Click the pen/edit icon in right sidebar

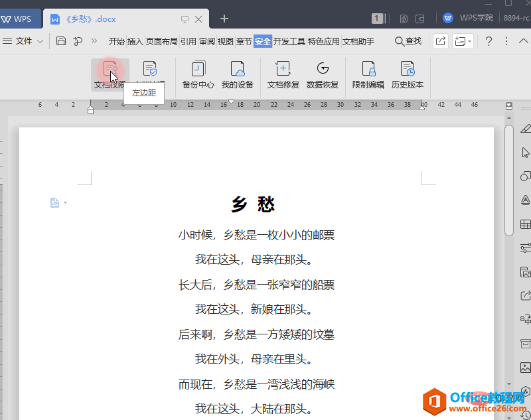(x=525, y=129)
